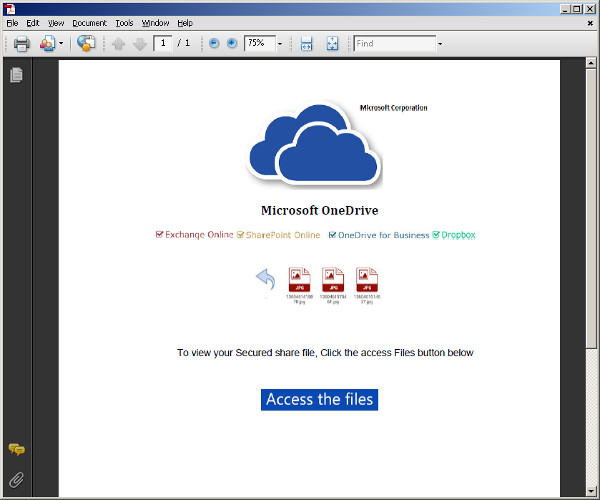Expand the dropdown arrow beside the PDF creation icon

coord(61,44)
